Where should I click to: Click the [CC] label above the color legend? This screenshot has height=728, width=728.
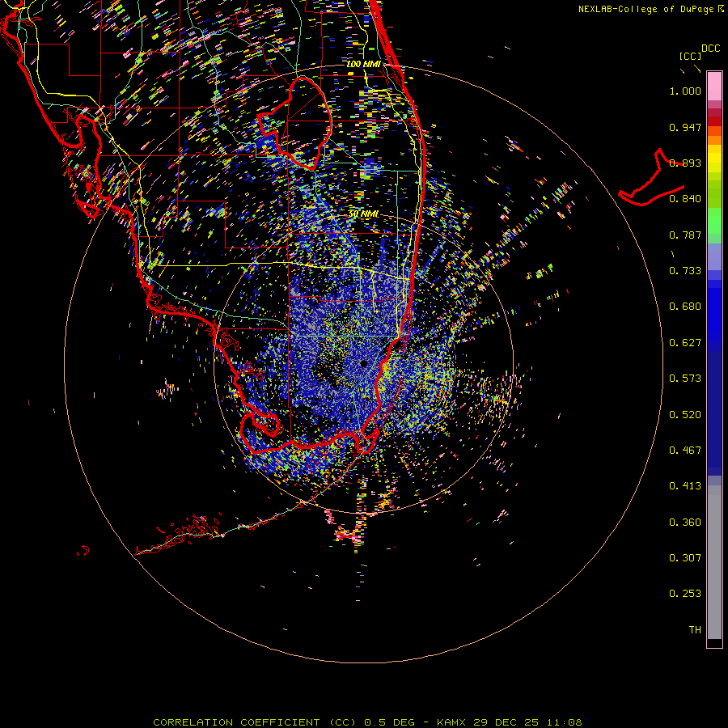tap(691, 56)
